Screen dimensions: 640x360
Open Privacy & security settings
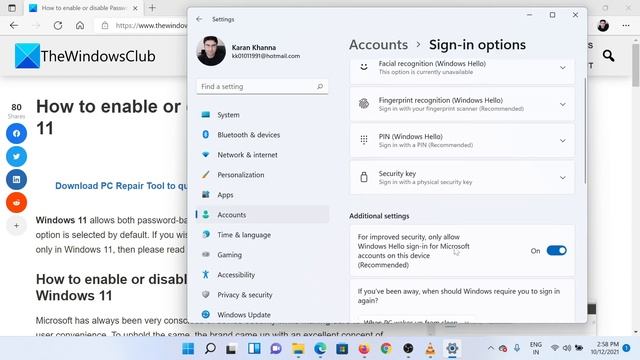(x=262, y=295)
